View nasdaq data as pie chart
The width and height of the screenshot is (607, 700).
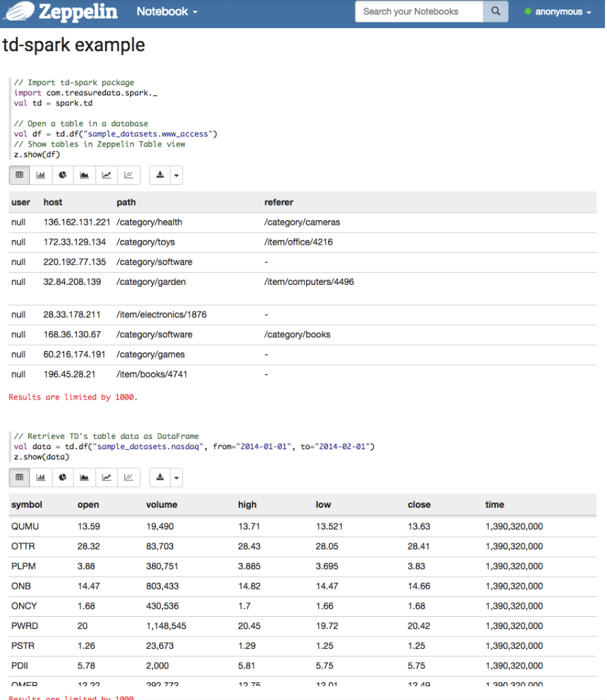[x=63, y=478]
